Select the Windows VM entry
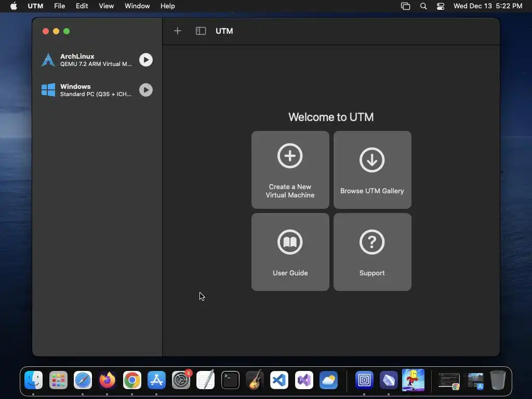Screen dimensions: 532x399 pos(97,90)
